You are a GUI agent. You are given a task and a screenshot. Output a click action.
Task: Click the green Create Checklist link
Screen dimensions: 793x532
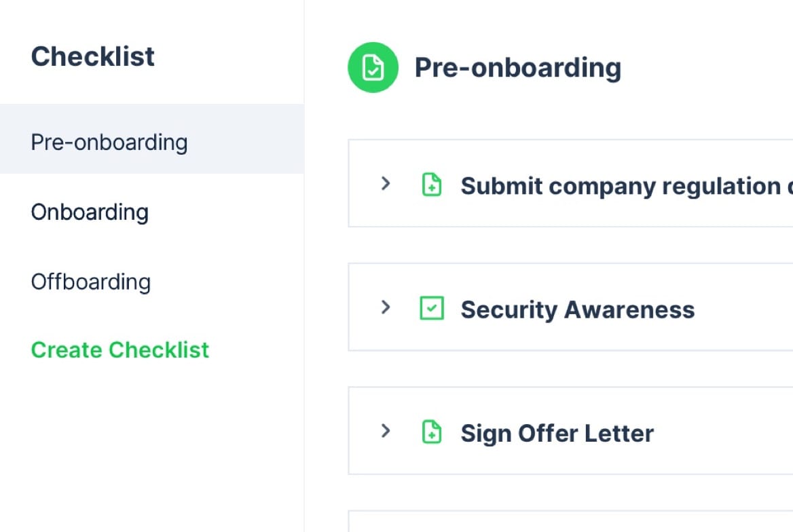(120, 349)
